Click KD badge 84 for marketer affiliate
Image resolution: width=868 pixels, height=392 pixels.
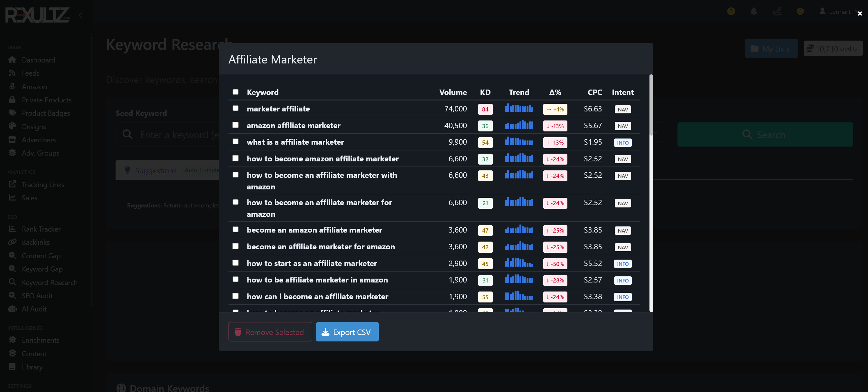[485, 109]
